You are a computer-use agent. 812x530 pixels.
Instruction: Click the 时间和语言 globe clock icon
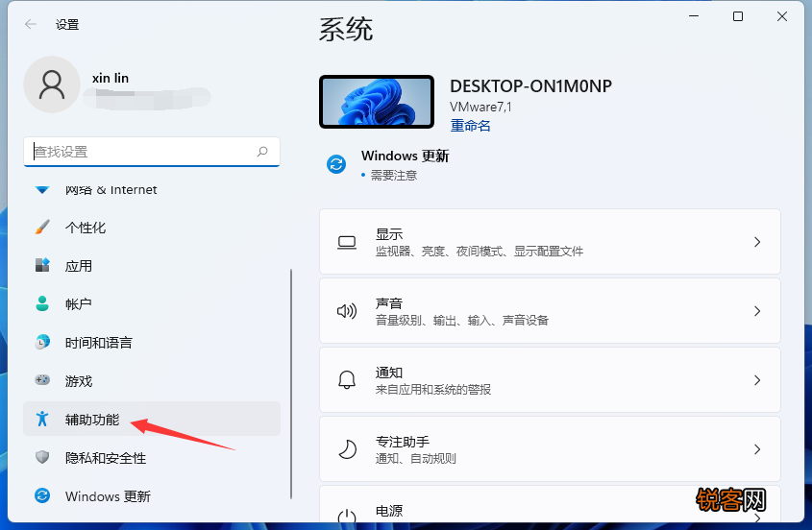[42, 342]
